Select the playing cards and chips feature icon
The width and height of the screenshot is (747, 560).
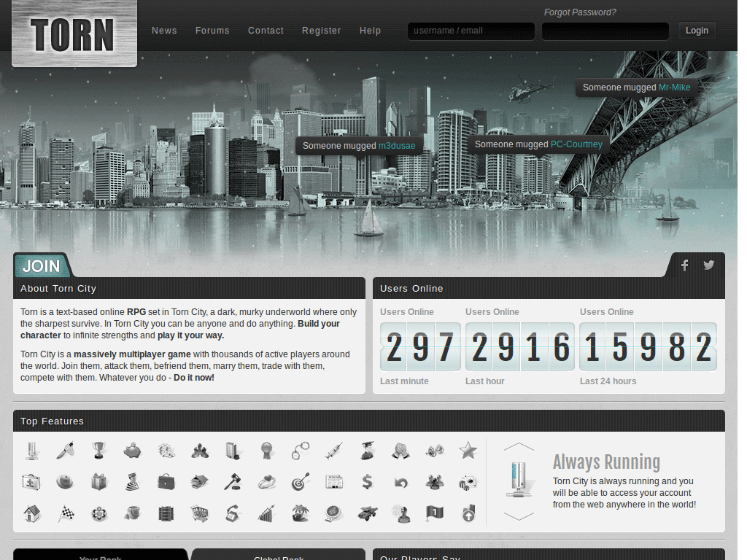pyautogui.click(x=468, y=482)
